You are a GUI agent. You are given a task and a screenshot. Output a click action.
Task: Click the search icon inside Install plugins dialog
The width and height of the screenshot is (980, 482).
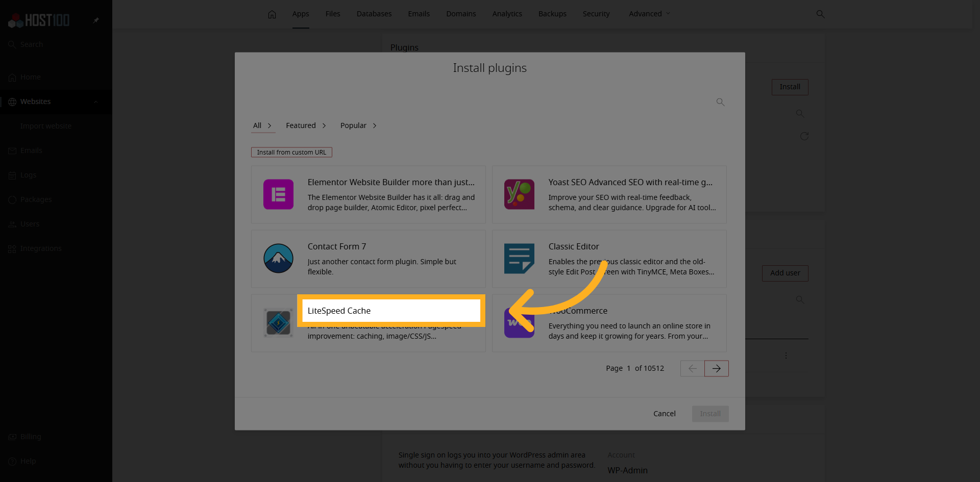click(x=720, y=102)
